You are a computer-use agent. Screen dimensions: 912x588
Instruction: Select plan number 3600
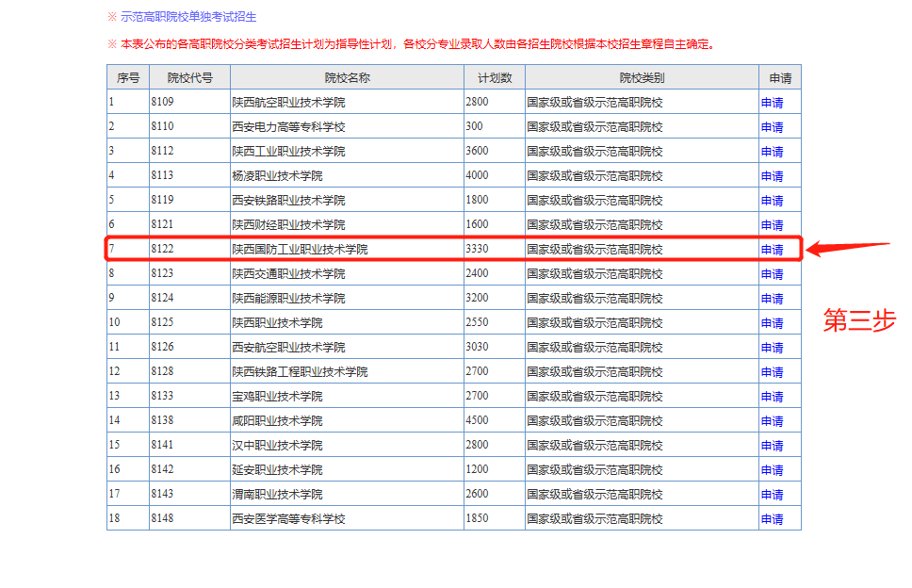(477, 151)
